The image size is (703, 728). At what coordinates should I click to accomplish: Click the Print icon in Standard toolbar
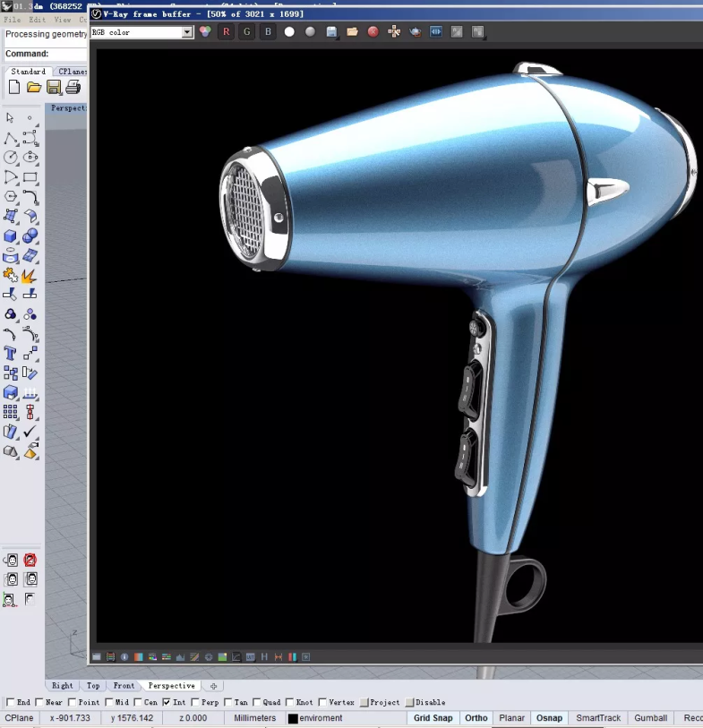click(73, 87)
